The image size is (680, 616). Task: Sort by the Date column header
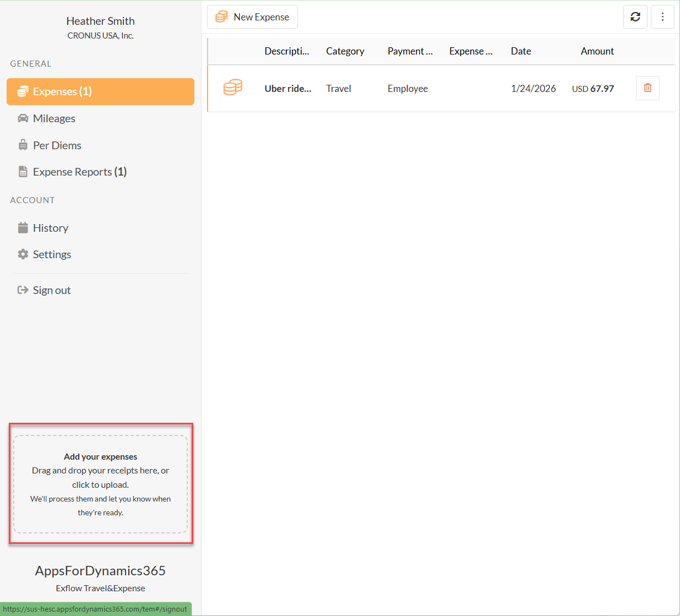pyautogui.click(x=520, y=51)
